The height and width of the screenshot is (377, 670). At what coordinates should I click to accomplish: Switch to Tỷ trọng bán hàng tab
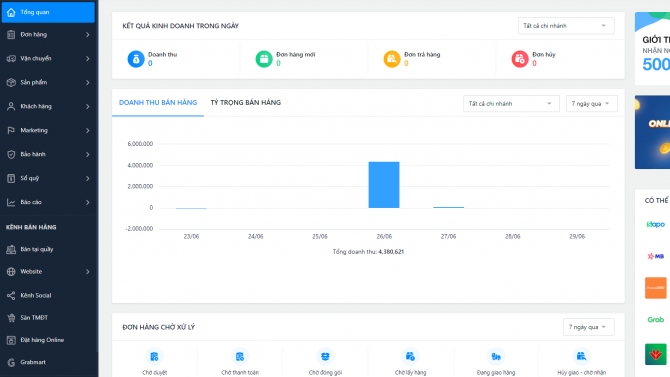coord(246,103)
